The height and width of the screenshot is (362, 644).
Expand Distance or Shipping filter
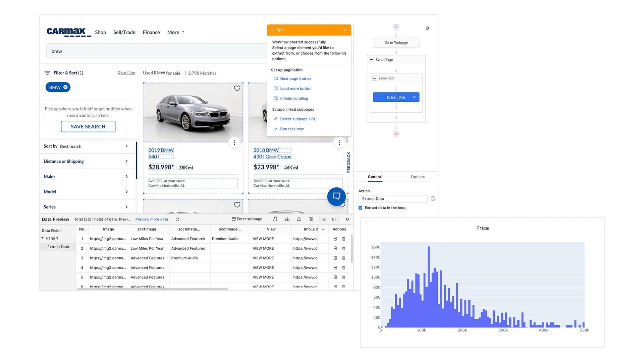(x=87, y=161)
